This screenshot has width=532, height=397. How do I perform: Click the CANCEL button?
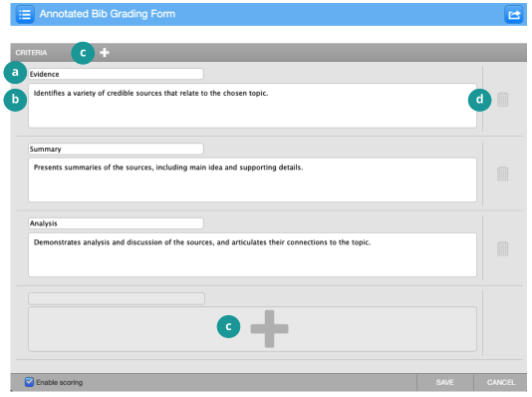(x=501, y=382)
